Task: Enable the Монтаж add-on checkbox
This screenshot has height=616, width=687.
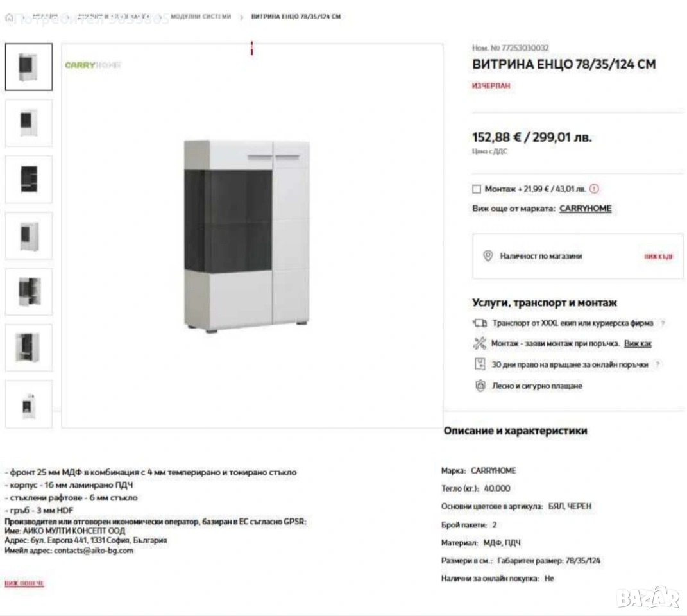Action: 476,189
